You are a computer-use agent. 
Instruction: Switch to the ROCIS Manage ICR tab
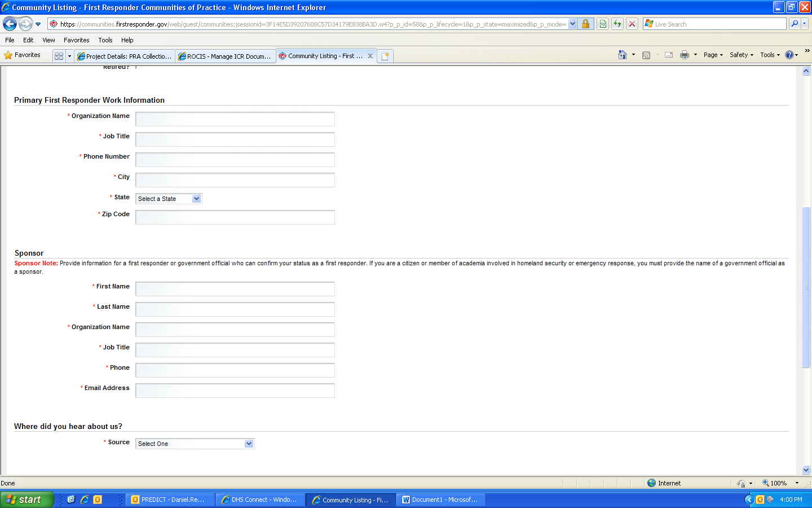pyautogui.click(x=225, y=56)
